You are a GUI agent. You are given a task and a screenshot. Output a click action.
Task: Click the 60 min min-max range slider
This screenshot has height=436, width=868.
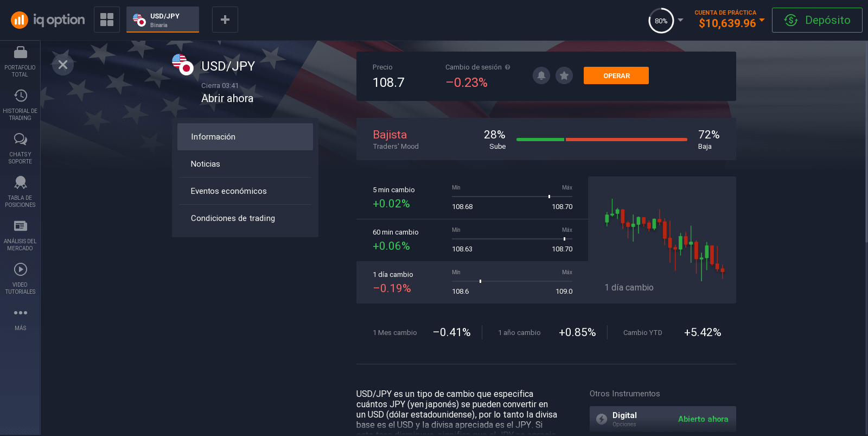[x=512, y=239]
